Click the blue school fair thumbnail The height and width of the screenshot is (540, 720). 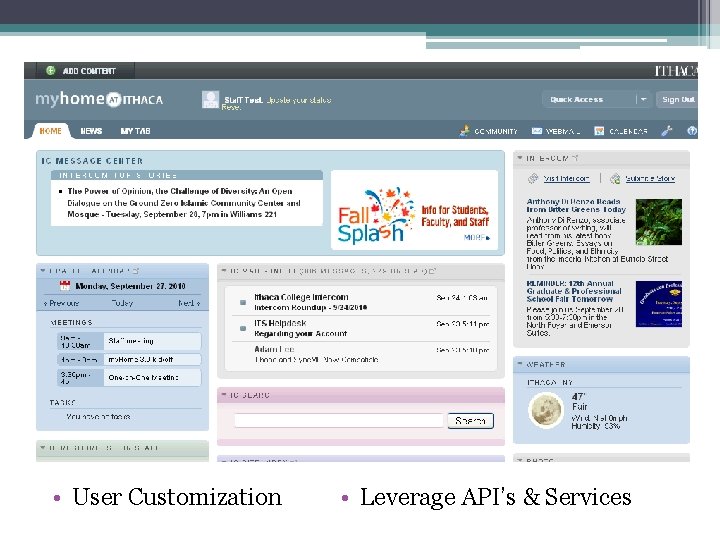pos(658,304)
